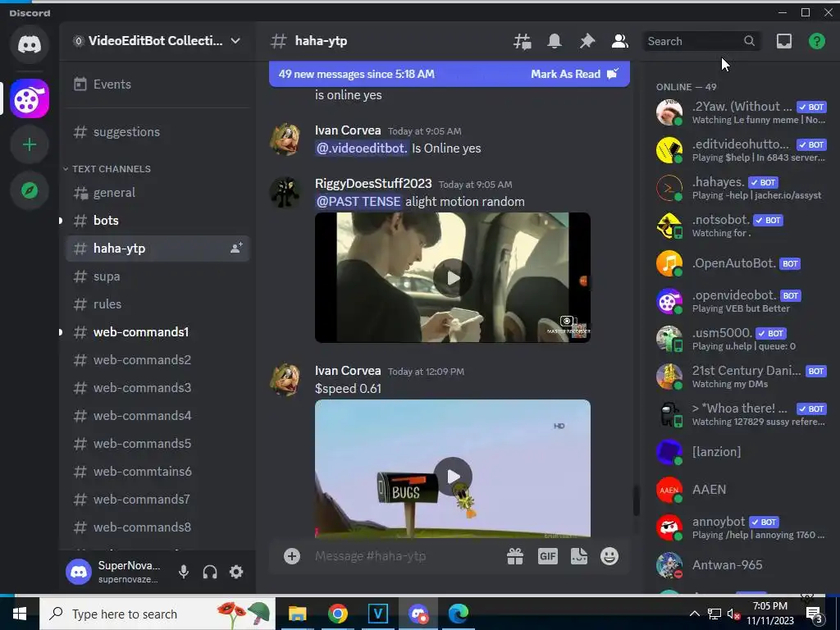The height and width of the screenshot is (630, 840).
Task: Open notification settings bell icon
Action: tap(555, 41)
